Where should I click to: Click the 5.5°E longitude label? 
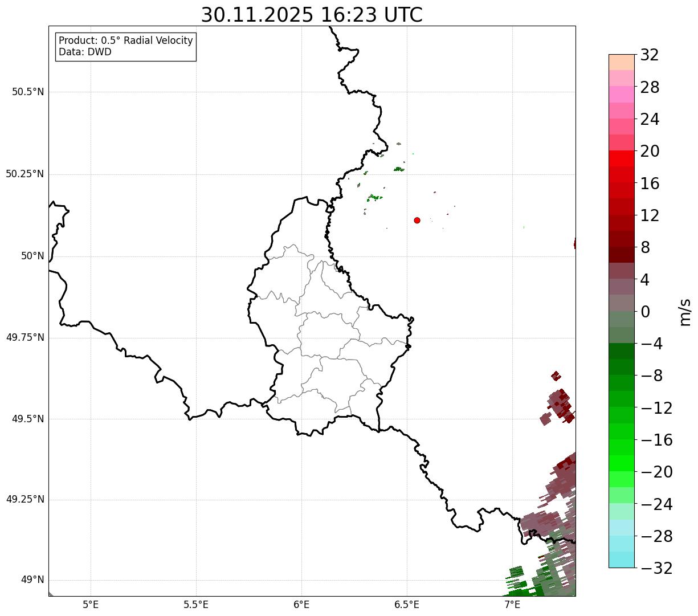[x=196, y=605]
